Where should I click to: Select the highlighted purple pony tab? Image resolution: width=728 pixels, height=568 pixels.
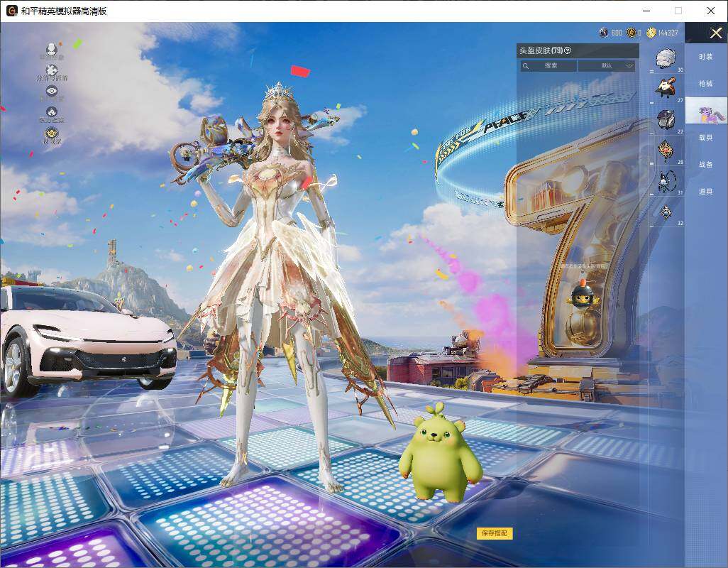tap(706, 111)
